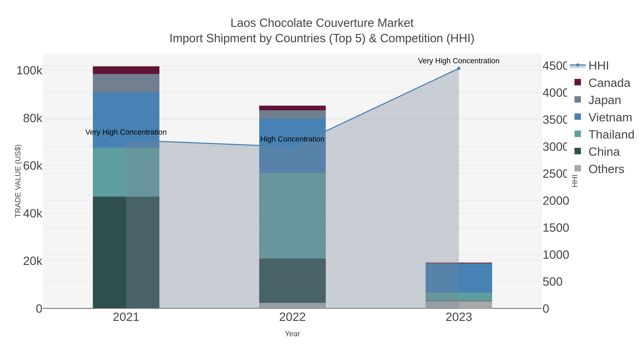The image size is (644, 362).
Task: Toggle the Canada legend entry
Action: [602, 83]
